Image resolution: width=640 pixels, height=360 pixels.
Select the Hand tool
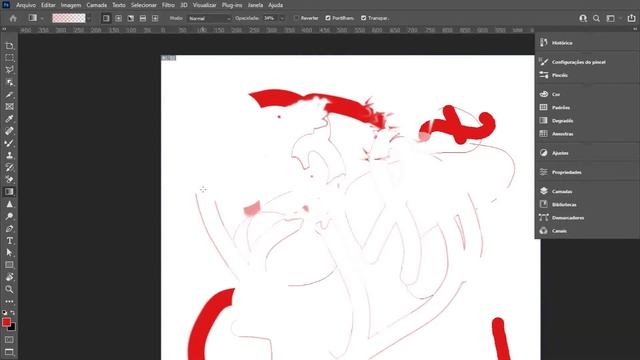[x=9, y=277]
